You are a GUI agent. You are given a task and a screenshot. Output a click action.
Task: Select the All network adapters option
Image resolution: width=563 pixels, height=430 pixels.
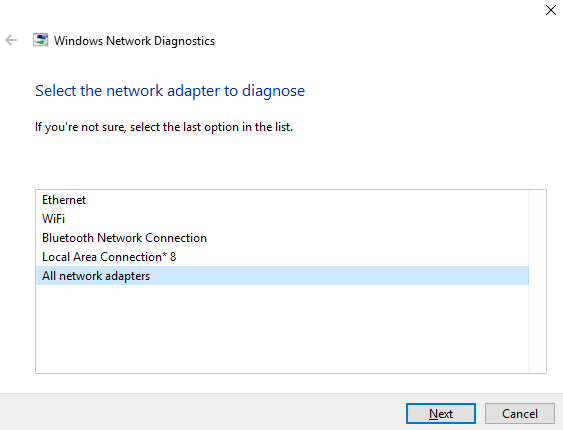pyautogui.click(x=282, y=276)
